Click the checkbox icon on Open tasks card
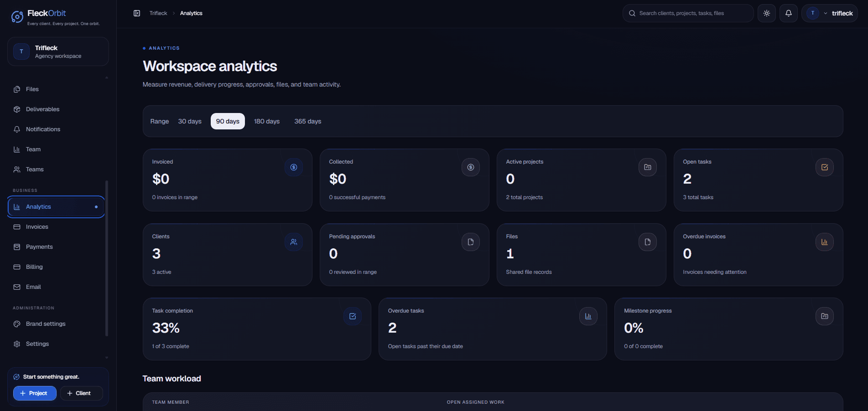 click(825, 167)
